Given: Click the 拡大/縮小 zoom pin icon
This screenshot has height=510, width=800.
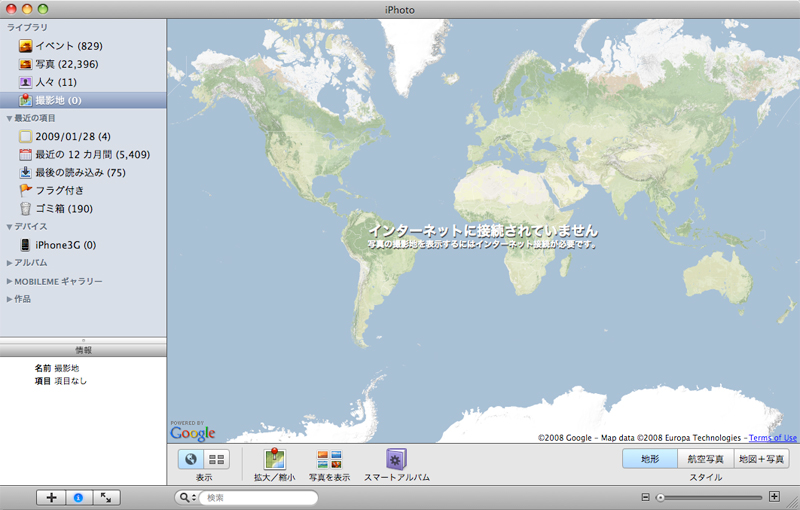Looking at the screenshot, I should tap(274, 459).
